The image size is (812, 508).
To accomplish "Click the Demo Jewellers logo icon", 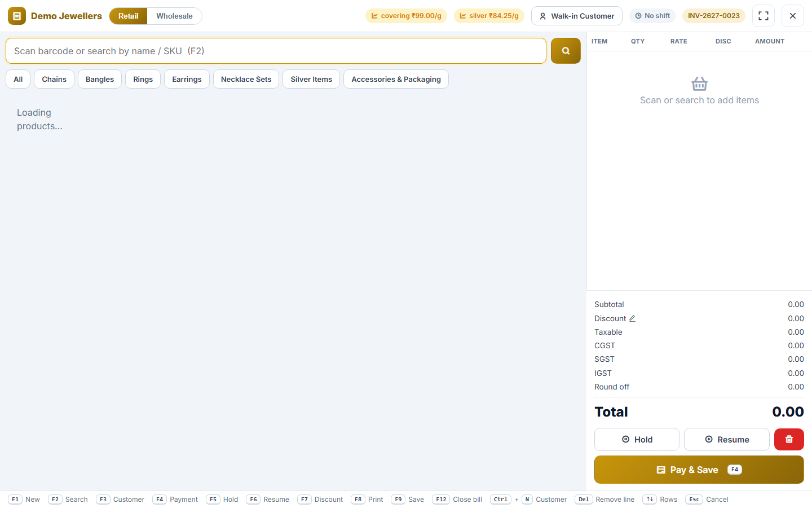I will click(x=17, y=16).
